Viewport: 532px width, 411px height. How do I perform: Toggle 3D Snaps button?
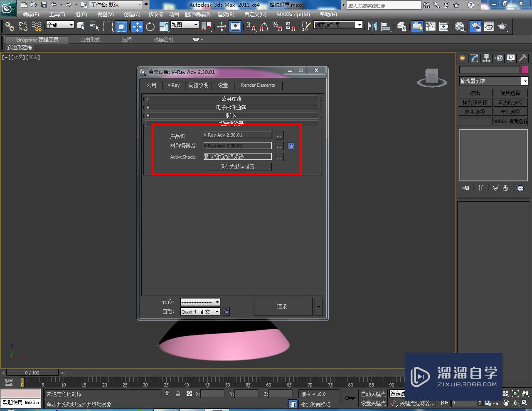pos(251,27)
